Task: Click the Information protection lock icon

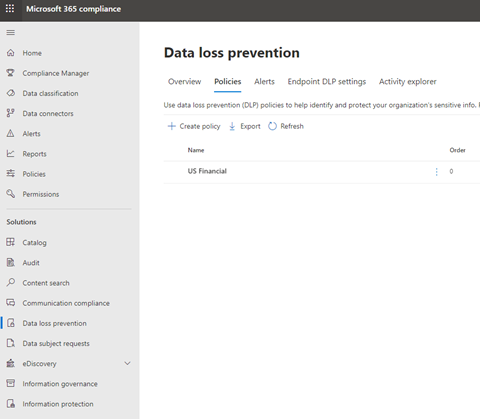Action: click(11, 404)
